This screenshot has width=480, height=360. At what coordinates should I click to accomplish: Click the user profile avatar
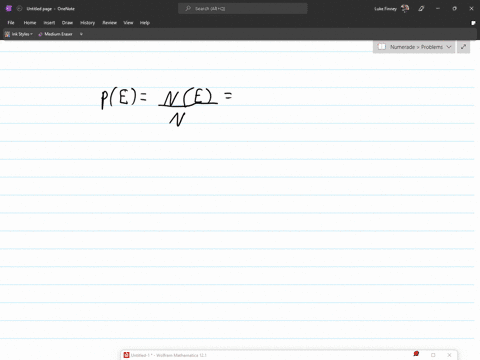click(x=405, y=8)
